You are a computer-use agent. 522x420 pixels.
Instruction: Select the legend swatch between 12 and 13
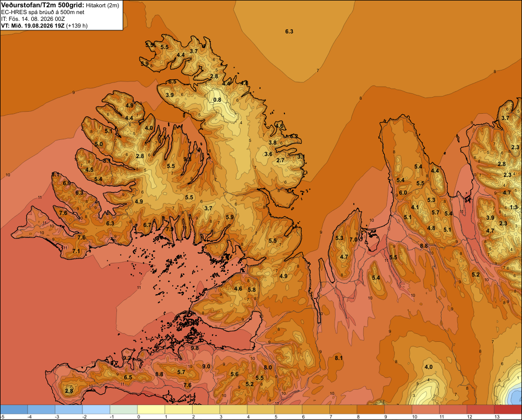click(x=480, y=410)
